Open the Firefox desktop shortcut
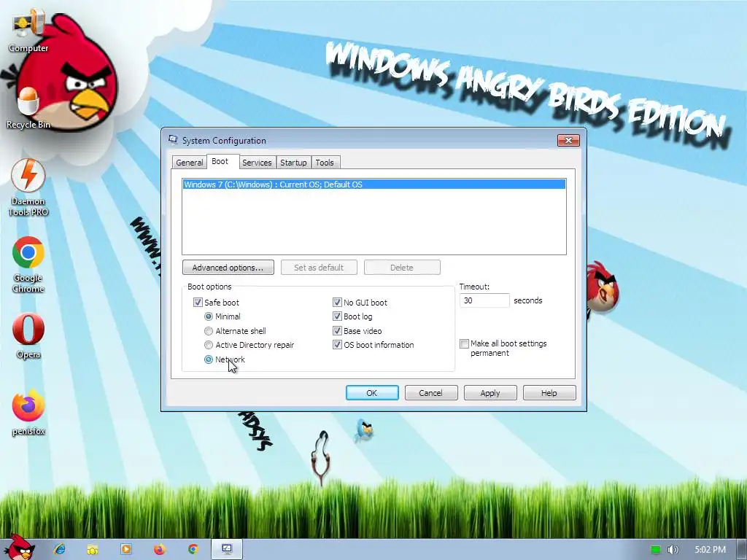This screenshot has width=747, height=560. click(x=28, y=413)
